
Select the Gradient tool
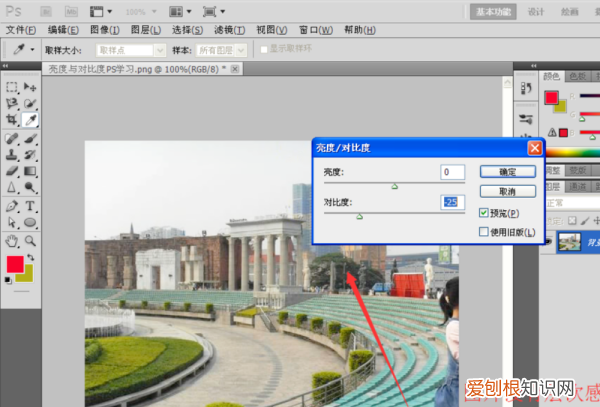30,171
